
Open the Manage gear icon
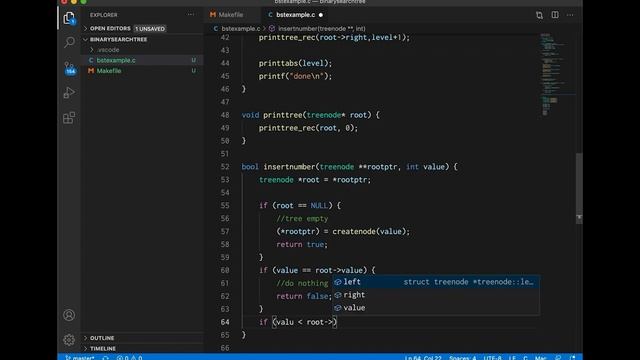69,340
